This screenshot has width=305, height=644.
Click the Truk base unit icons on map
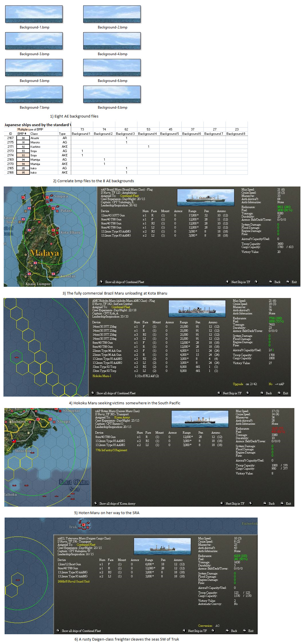[84, 524]
